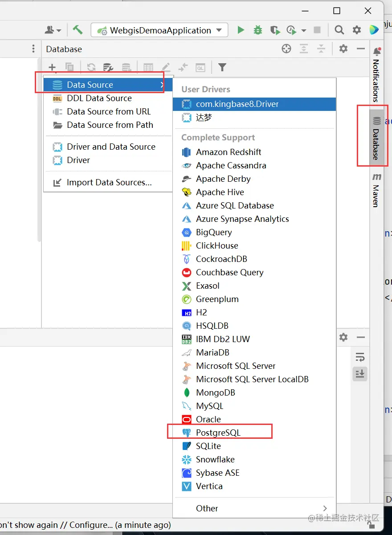392x535 pixels.
Task: Run with coverage shield icon
Action: click(275, 30)
